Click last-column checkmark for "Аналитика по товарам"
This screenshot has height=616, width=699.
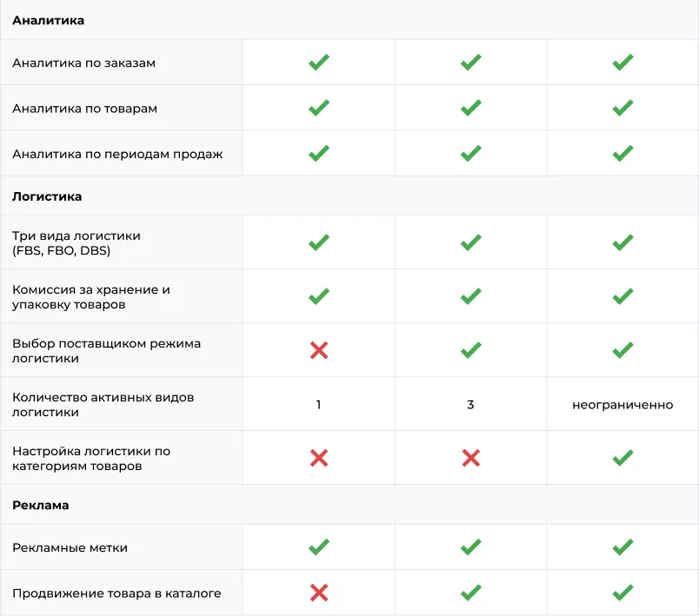622,108
